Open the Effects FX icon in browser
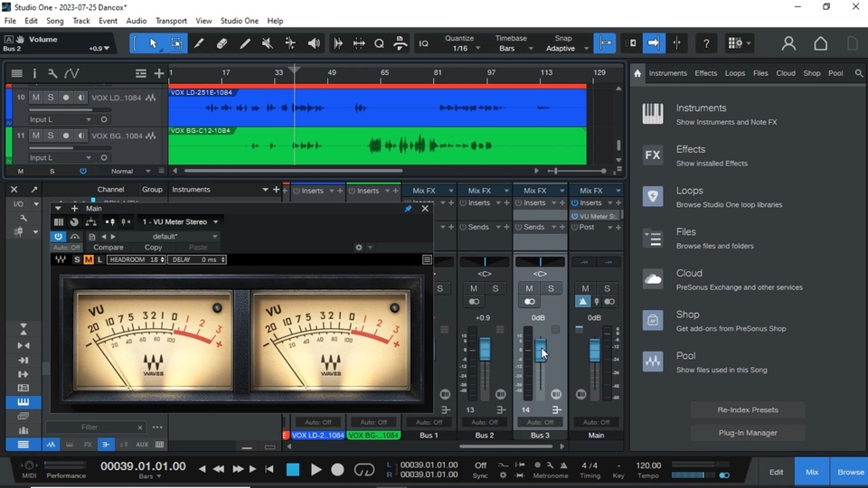Screen dimensions: 868x488 pos(653,155)
